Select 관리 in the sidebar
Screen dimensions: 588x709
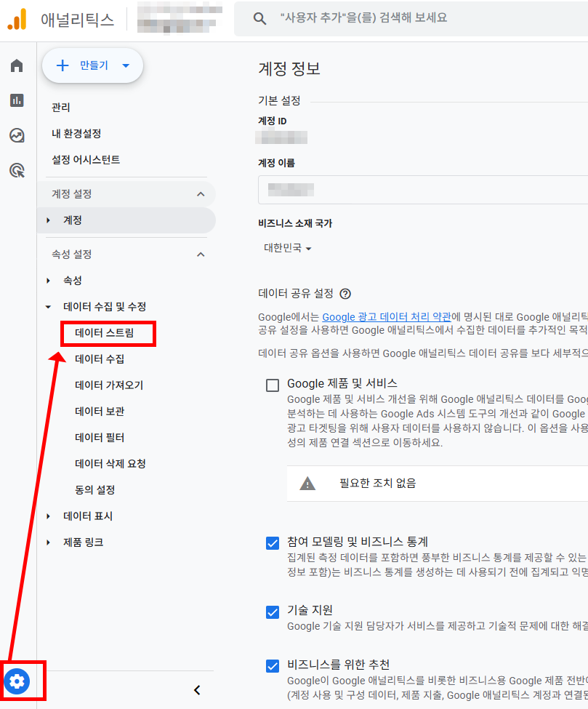tap(61, 108)
